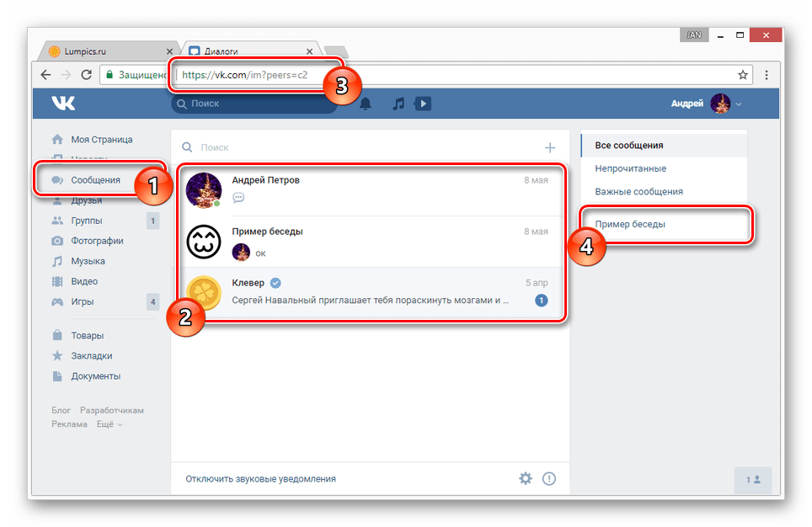This screenshot has width=812, height=527.
Task: Click the unread badge on Клевер row
Action: [x=541, y=301]
